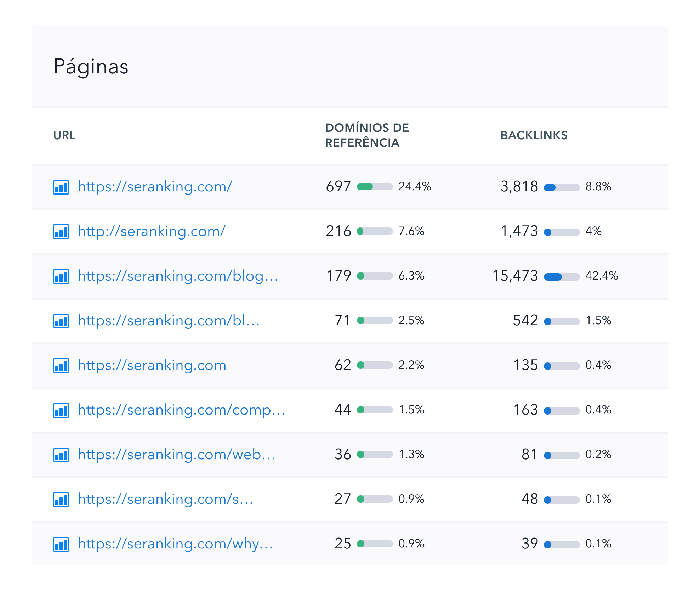Click the 15,473 backlinks value
The image size is (700, 591).
pos(515,276)
